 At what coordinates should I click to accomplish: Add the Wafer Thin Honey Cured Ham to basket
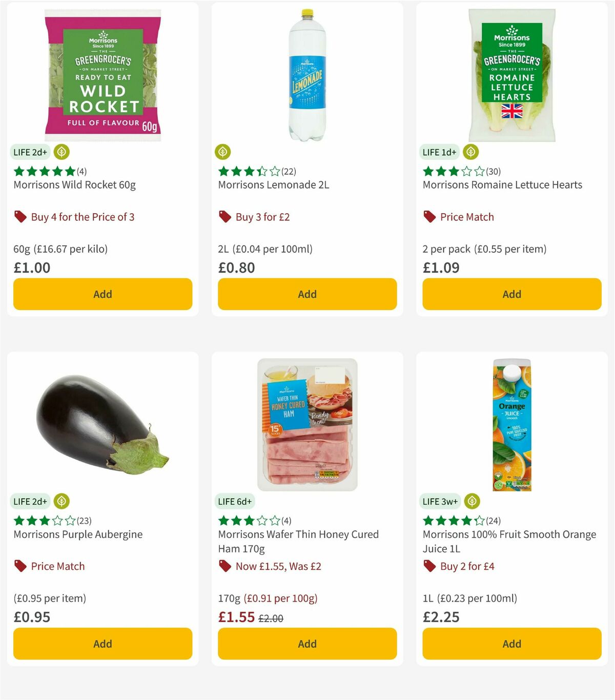point(306,644)
